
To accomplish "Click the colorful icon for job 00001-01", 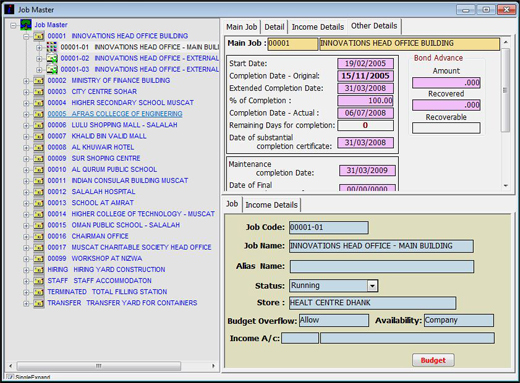I will point(52,47).
